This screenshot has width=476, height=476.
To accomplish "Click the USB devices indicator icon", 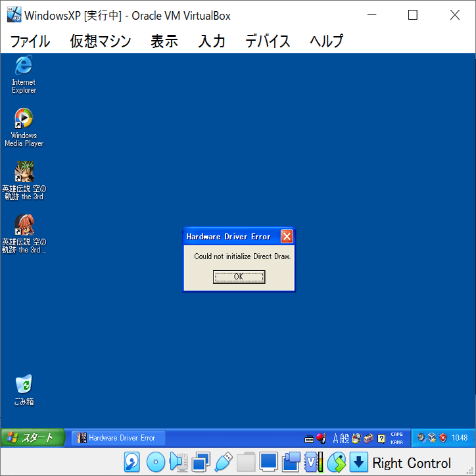I will (224, 462).
